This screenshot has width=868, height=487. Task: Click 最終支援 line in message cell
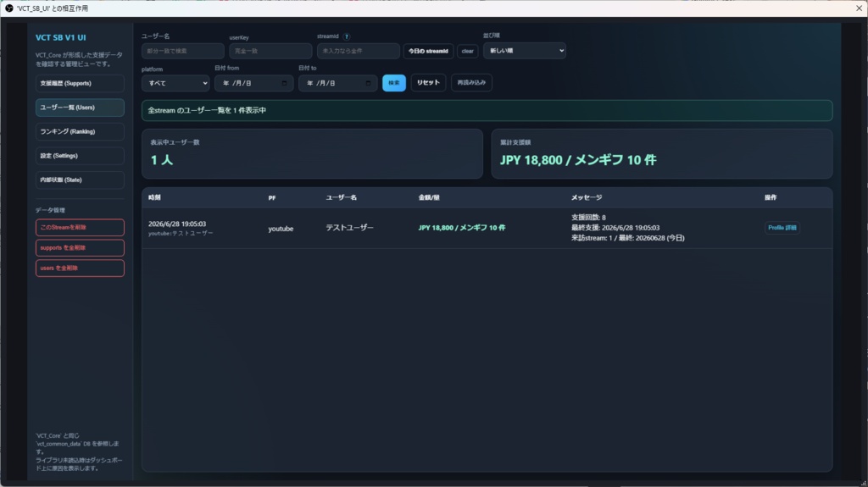coord(615,228)
